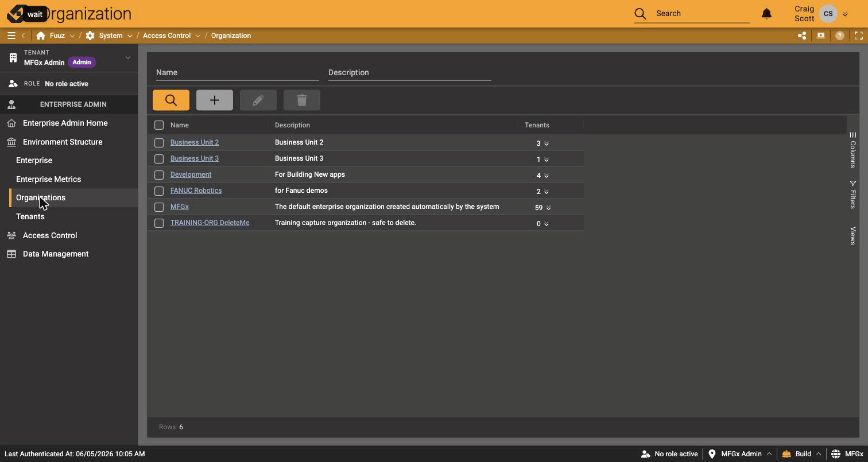The height and width of the screenshot is (462, 868).
Task: Click the fullscreen icon
Action: (859, 36)
